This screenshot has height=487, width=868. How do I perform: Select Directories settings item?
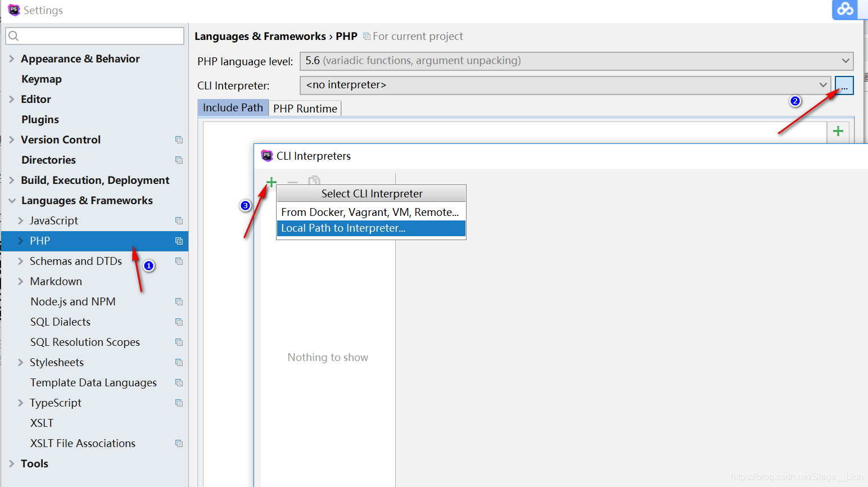tap(48, 160)
